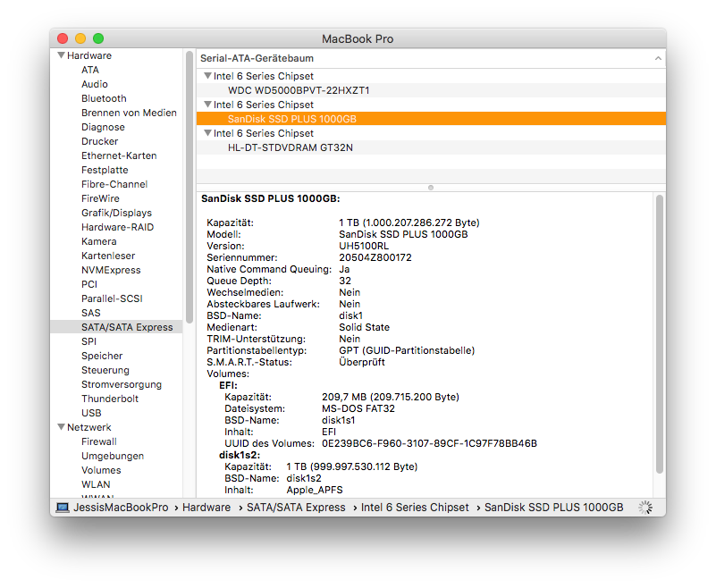The width and height of the screenshot is (716, 588).
Task: Click JessisMacBookPro in the path bar
Action: [x=121, y=508]
